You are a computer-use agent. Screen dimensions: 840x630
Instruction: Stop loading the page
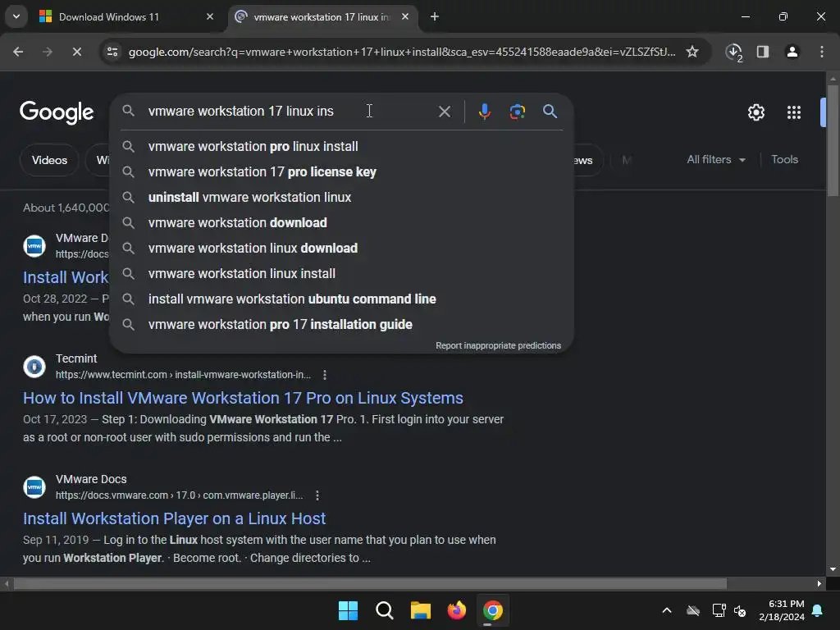point(76,52)
